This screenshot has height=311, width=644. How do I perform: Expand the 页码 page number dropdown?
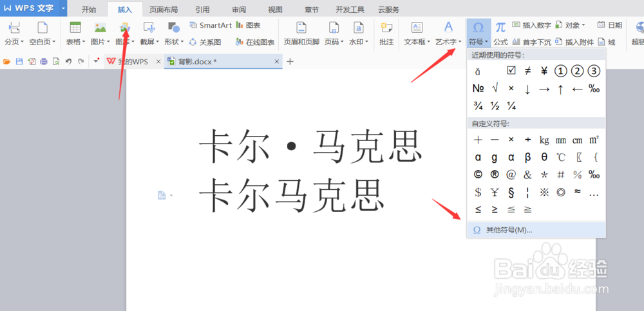[342, 42]
